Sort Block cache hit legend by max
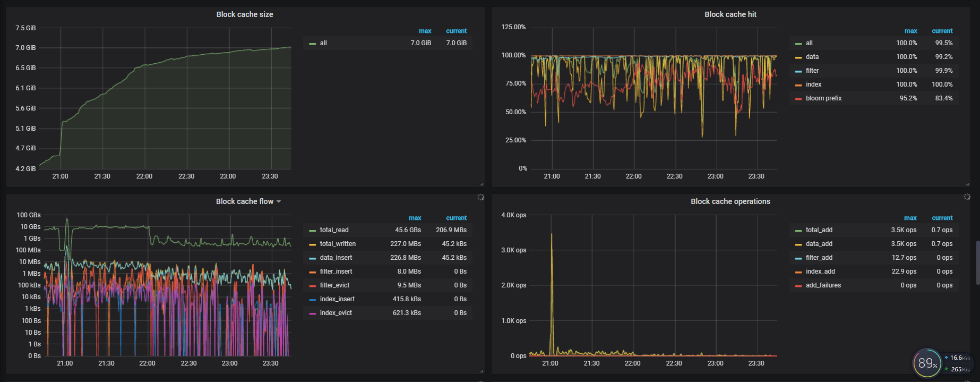This screenshot has width=980, height=382. coord(910,31)
